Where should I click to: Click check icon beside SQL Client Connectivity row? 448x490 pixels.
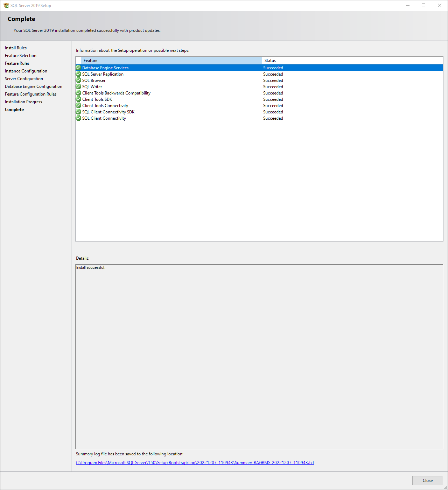click(78, 118)
